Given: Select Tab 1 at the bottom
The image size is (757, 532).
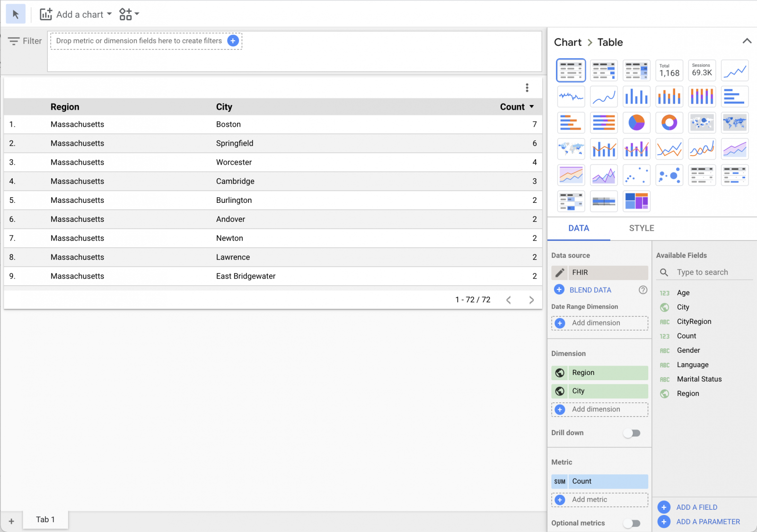Looking at the screenshot, I should pyautogui.click(x=45, y=520).
